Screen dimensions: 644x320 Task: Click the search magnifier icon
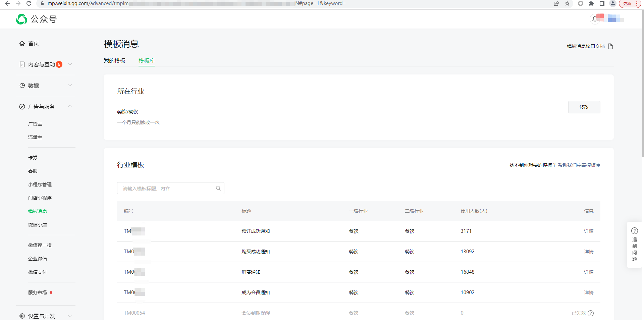coord(218,188)
